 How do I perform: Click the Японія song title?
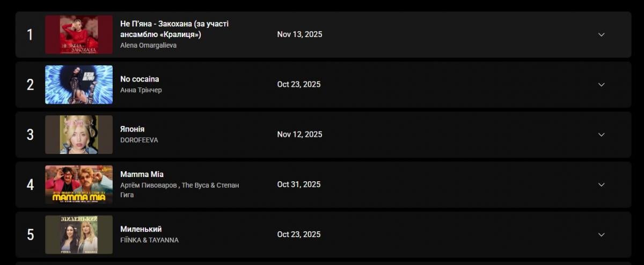point(133,129)
